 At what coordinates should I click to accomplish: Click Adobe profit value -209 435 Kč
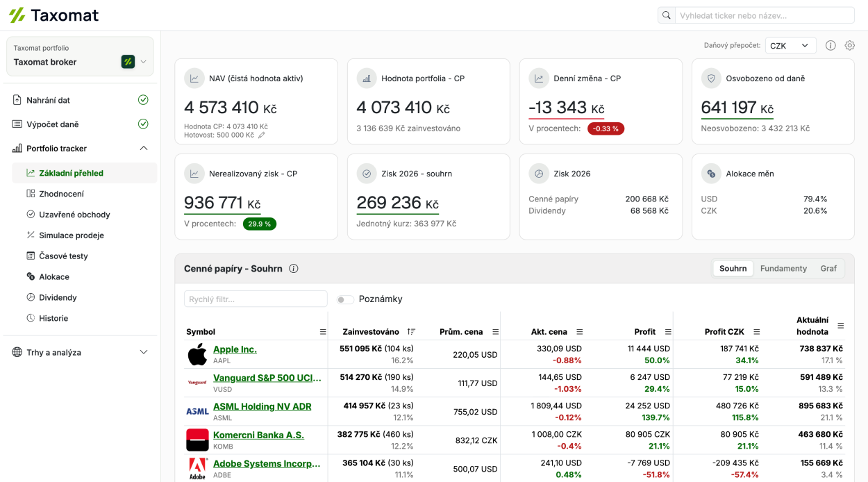(735, 463)
